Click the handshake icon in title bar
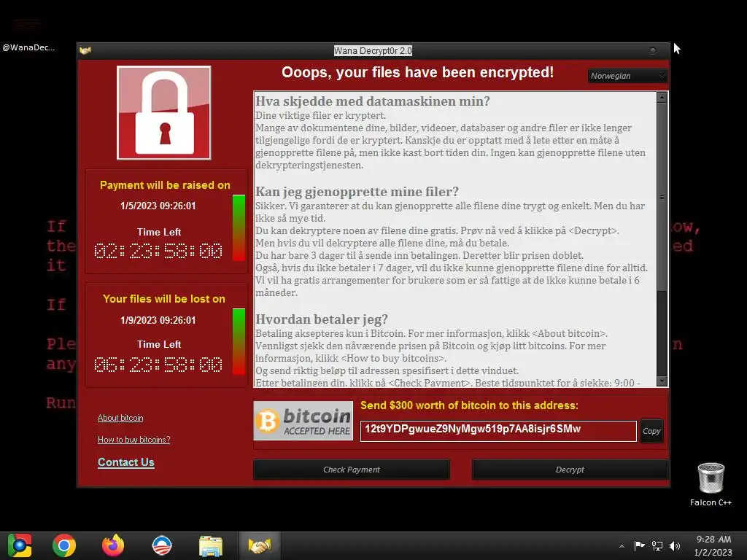747x560 pixels. point(85,50)
